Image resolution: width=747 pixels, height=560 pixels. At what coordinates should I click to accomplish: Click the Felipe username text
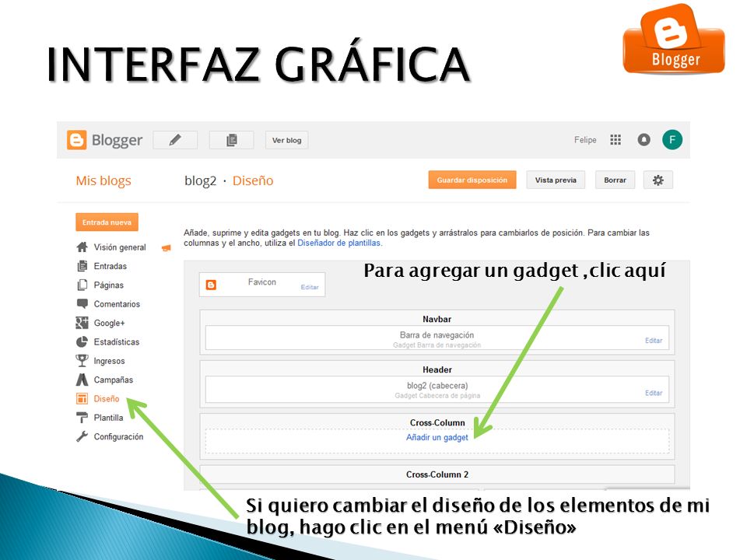pyautogui.click(x=585, y=140)
